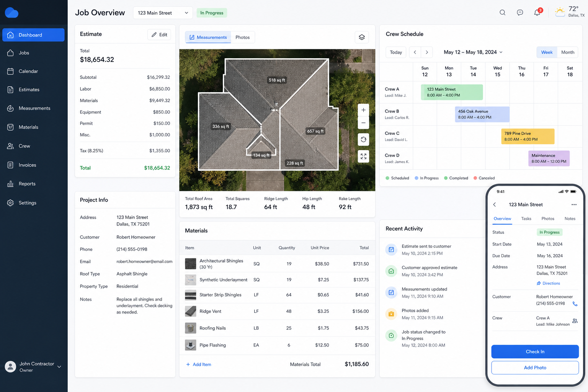This screenshot has width=588, height=392.
Task: Go to next week in schedule
Action: pos(427,52)
